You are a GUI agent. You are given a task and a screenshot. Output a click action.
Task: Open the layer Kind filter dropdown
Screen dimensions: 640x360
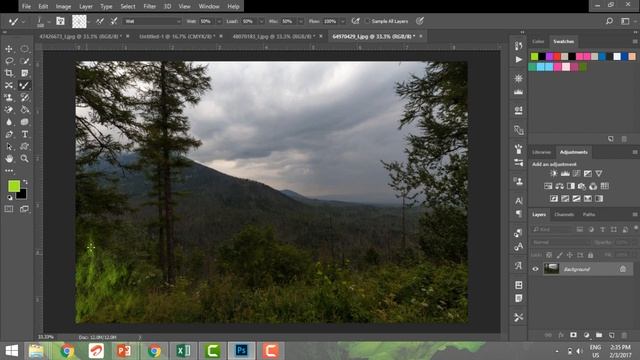(x=552, y=230)
